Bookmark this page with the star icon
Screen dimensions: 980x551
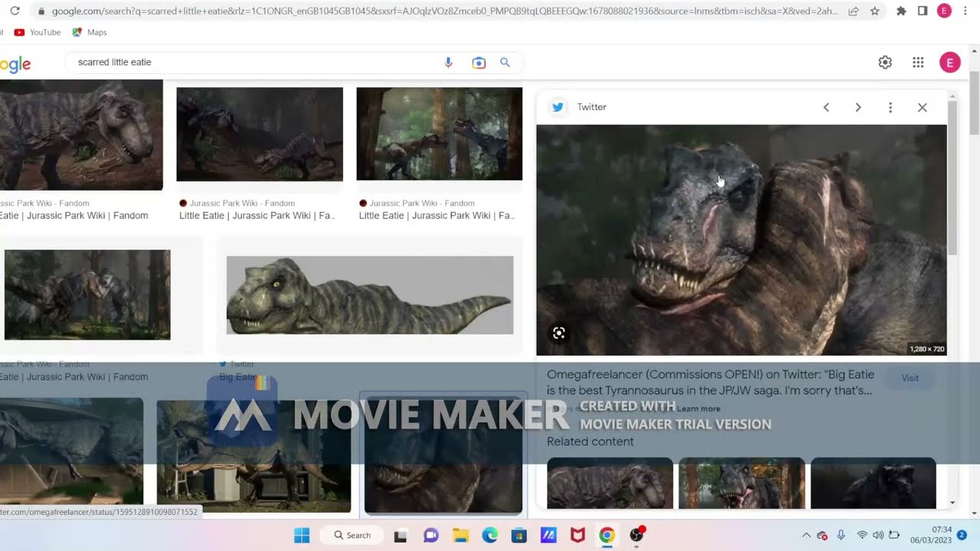pyautogui.click(x=874, y=11)
